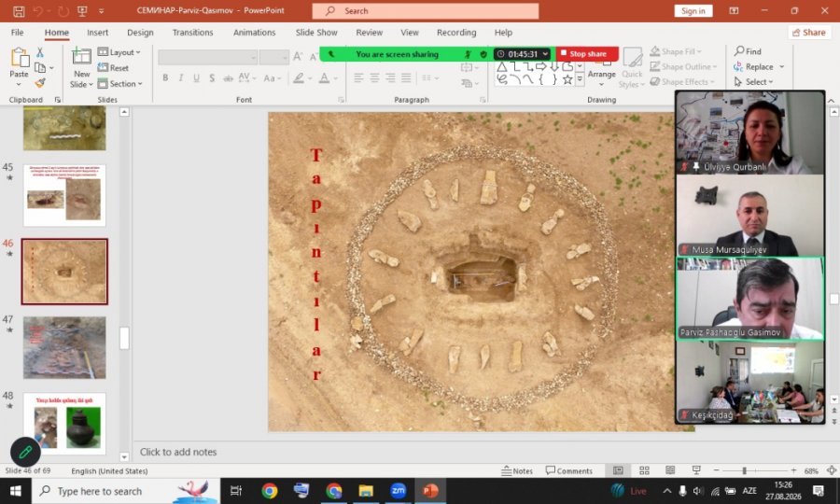This screenshot has height=504, width=840.
Task: Select slide 47 thumbnail
Action: point(64,347)
